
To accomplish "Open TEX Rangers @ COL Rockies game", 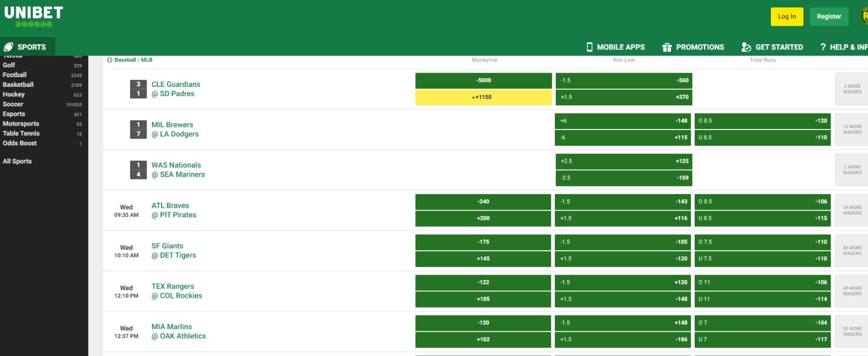I will click(x=177, y=291).
